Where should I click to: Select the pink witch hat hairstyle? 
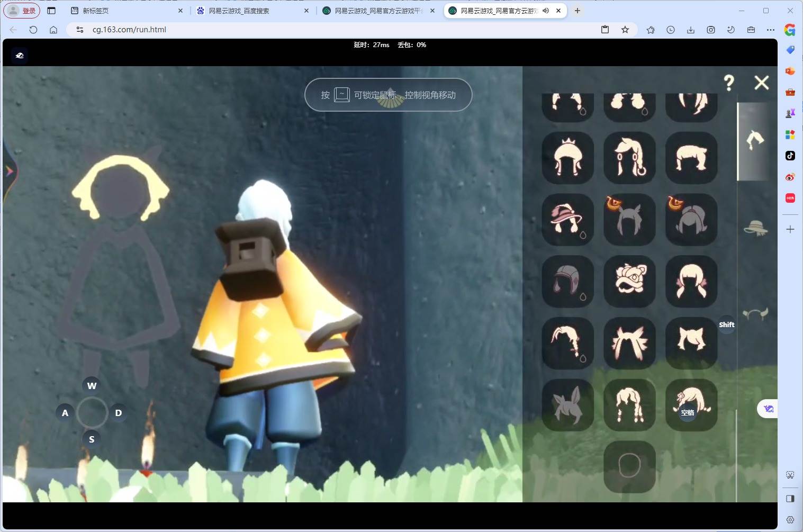(568, 220)
